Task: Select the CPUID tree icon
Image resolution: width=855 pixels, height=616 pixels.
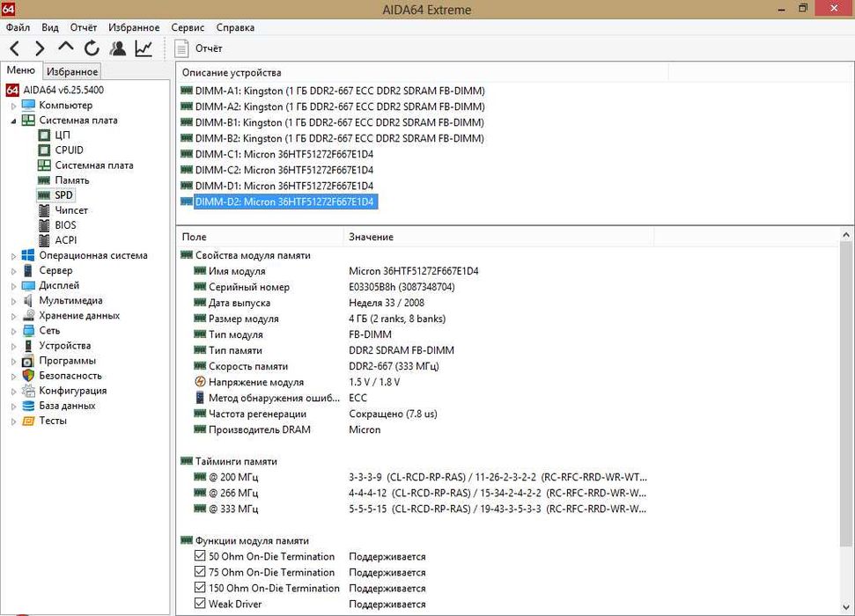Action: click(44, 150)
